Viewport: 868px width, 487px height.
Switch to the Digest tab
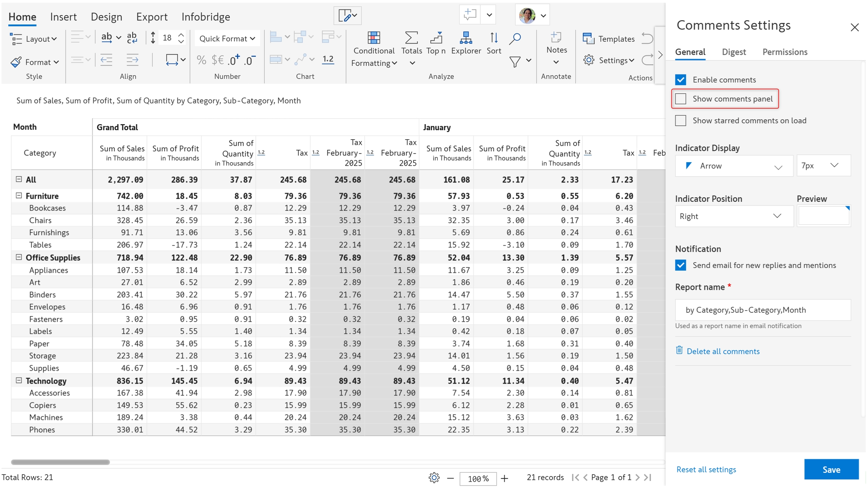(734, 52)
